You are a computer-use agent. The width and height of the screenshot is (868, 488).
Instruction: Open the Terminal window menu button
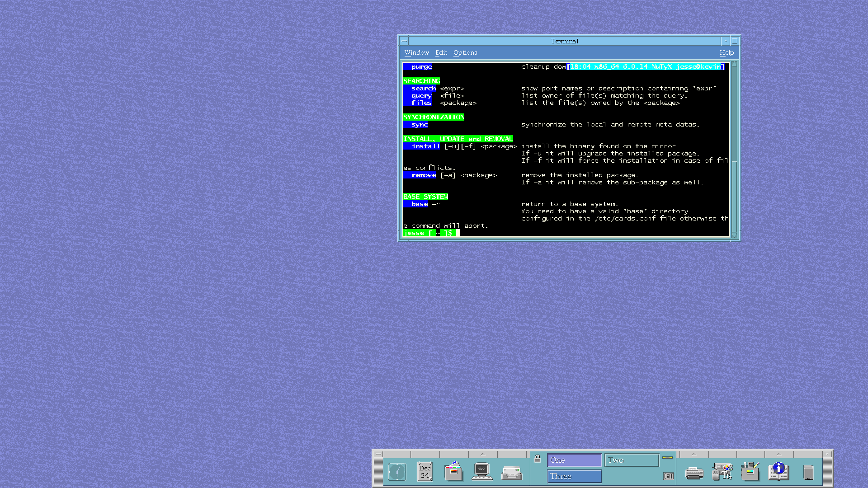(404, 41)
